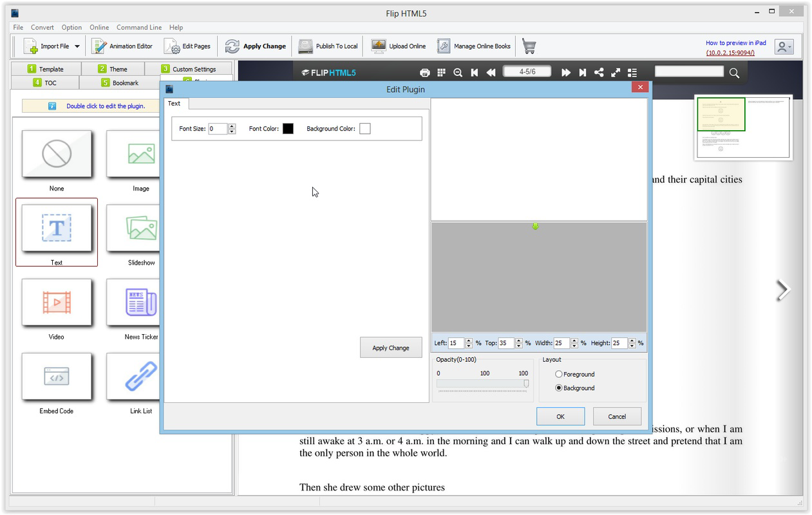
Task: Click the page thumbnail preview
Action: coord(743,127)
